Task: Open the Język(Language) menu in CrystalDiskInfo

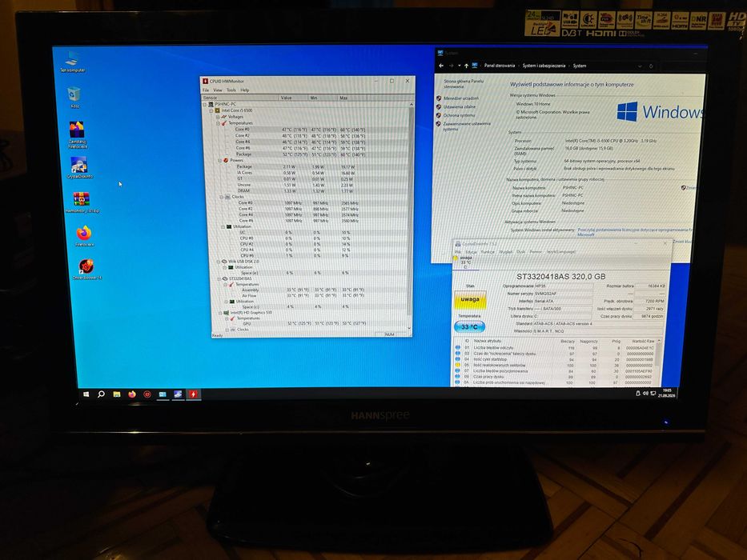Action: pyautogui.click(x=560, y=251)
